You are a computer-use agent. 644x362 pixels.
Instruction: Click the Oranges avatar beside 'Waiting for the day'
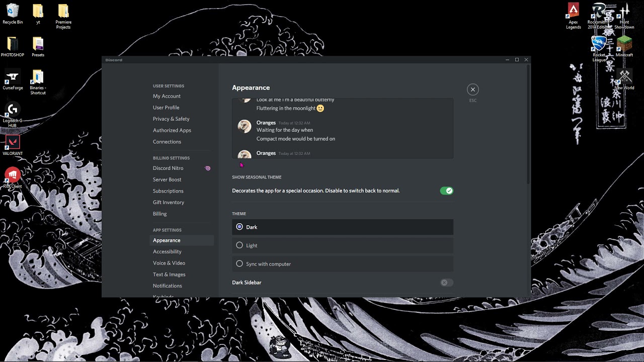coord(245,126)
